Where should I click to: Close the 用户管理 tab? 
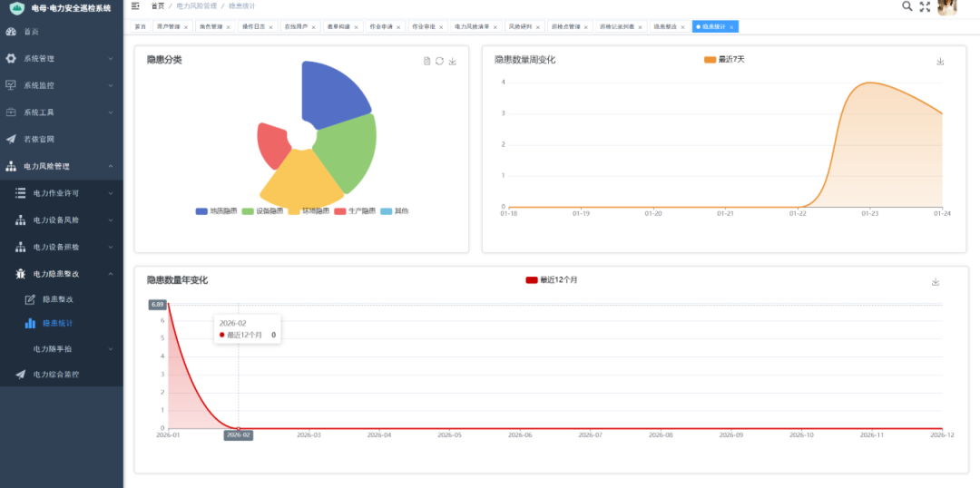186,27
